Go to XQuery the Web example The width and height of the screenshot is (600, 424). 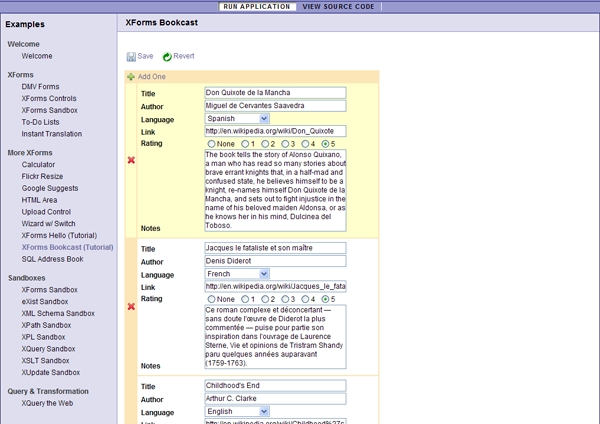47,403
